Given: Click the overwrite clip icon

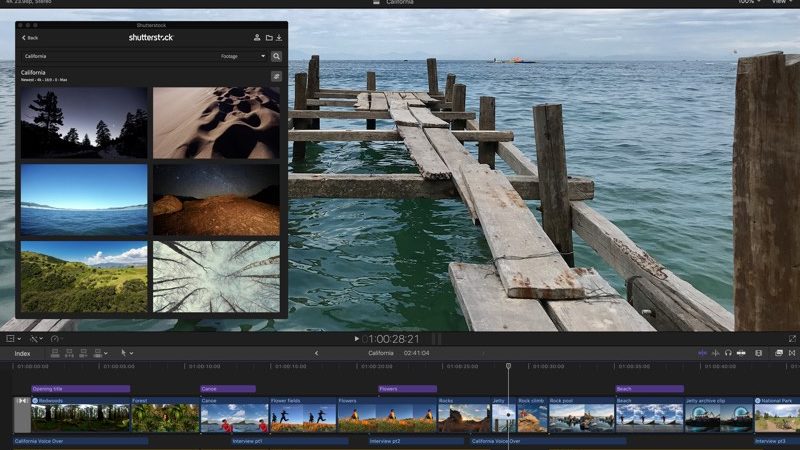Looking at the screenshot, I should 97,353.
